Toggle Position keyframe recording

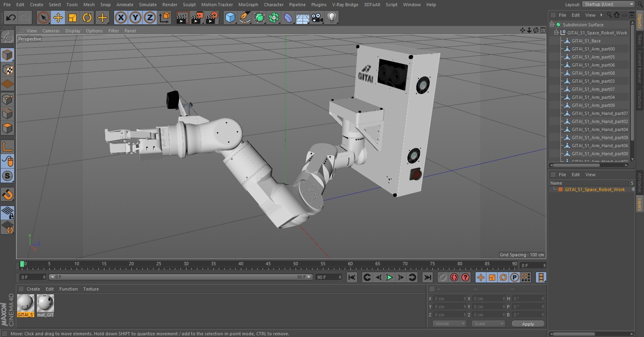tap(481, 278)
